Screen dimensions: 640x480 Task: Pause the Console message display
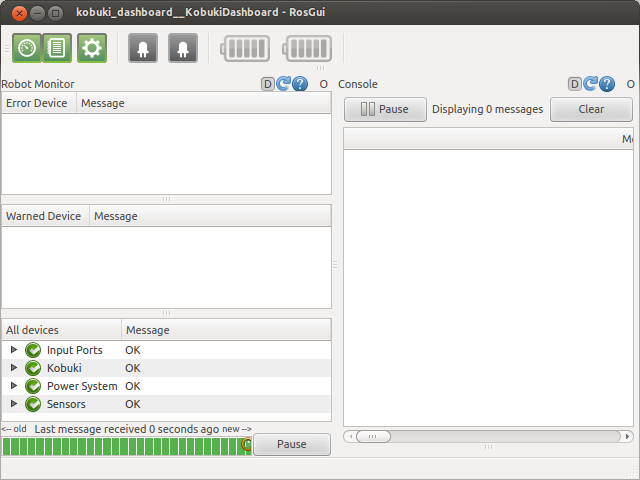coord(385,109)
